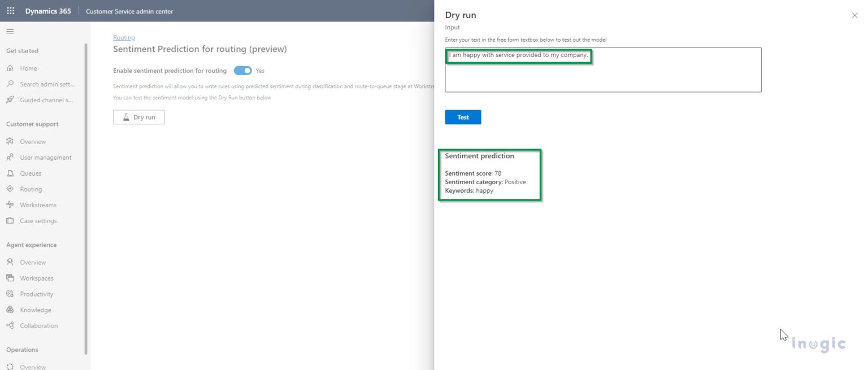Close the Dry run panel
The width and height of the screenshot is (868, 370).
(x=854, y=16)
